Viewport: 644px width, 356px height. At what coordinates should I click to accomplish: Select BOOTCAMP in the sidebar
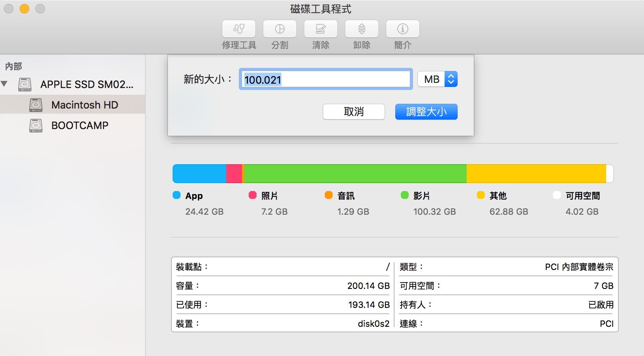80,125
